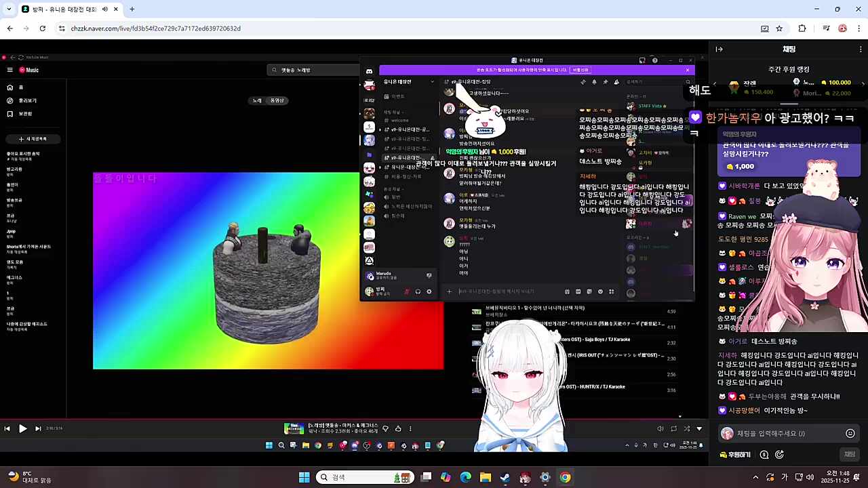Switch to the video (동영상) toggle
This screenshot has height=488, width=868.
click(x=277, y=100)
